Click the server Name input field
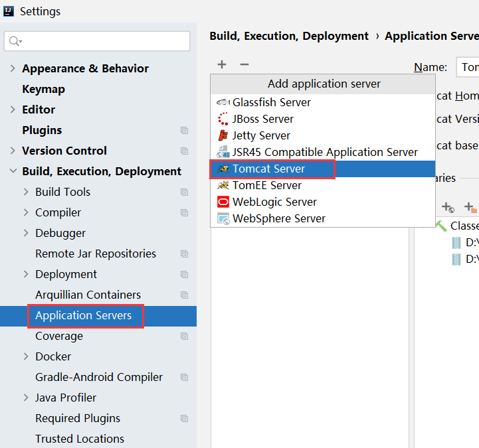 tap(468, 67)
